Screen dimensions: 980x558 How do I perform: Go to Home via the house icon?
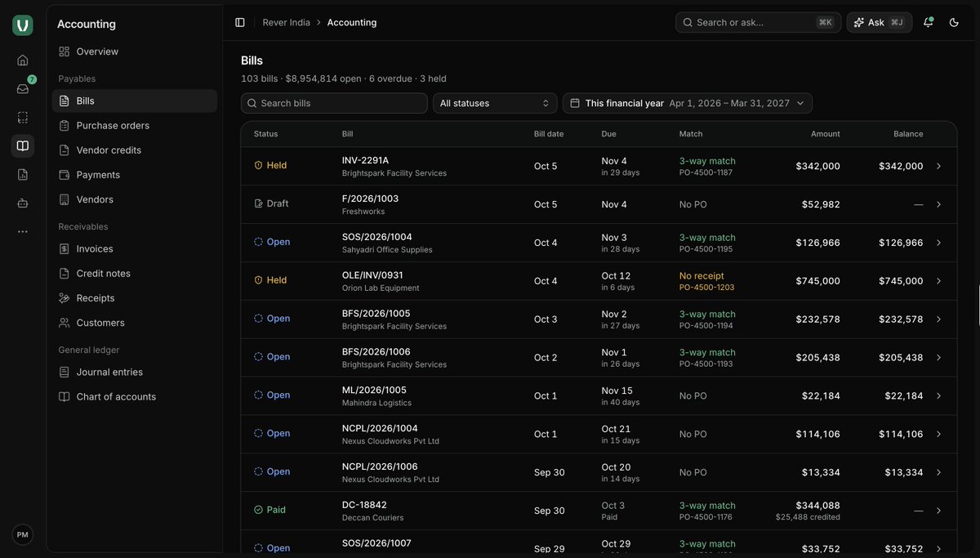(x=23, y=60)
